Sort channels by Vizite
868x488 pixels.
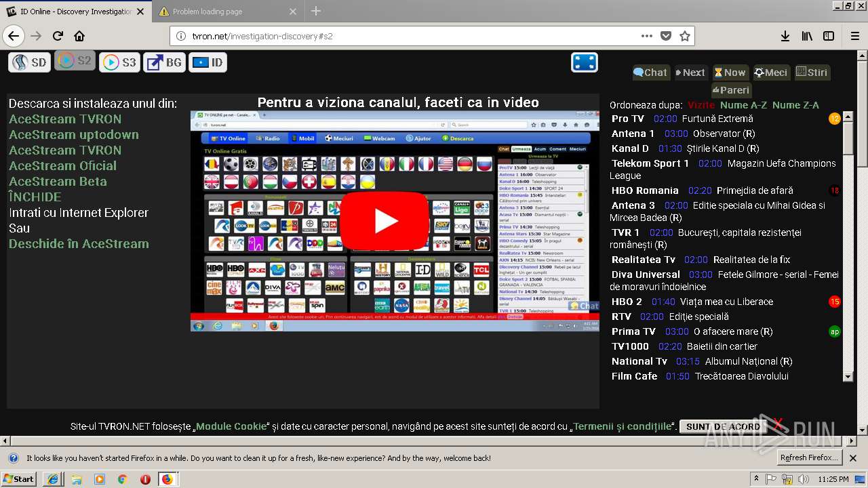[x=701, y=105]
